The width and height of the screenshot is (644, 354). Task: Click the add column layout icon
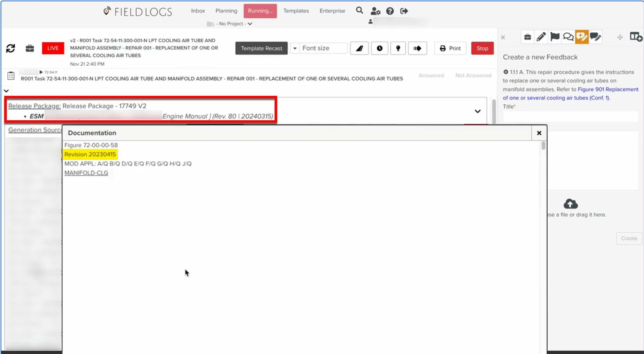tap(636, 37)
